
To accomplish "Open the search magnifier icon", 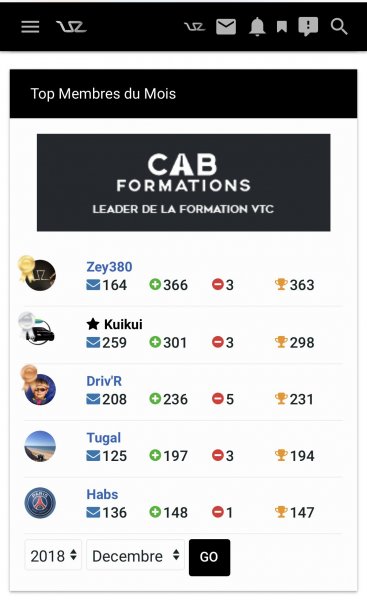I will tap(339, 27).
